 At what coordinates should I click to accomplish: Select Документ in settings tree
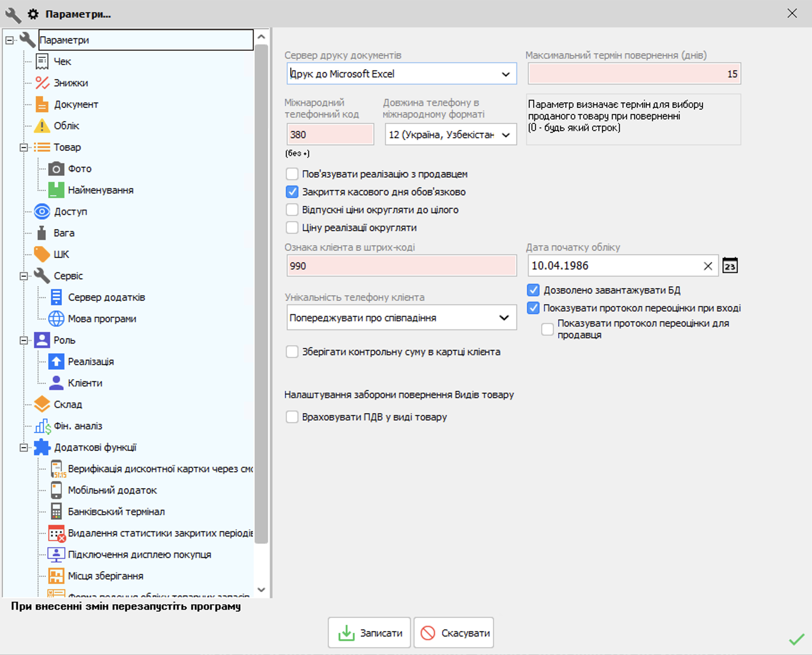76,105
